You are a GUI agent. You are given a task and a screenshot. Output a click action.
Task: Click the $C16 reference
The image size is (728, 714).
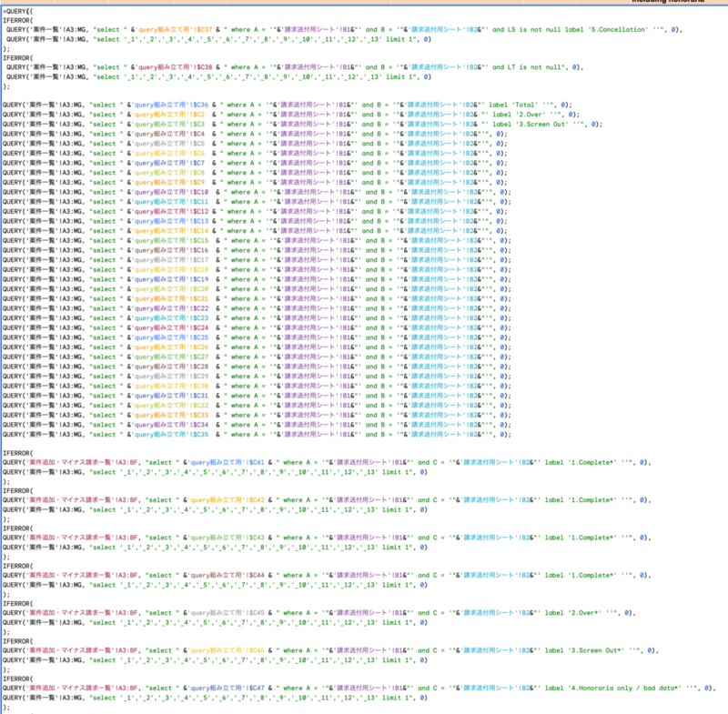(198, 250)
